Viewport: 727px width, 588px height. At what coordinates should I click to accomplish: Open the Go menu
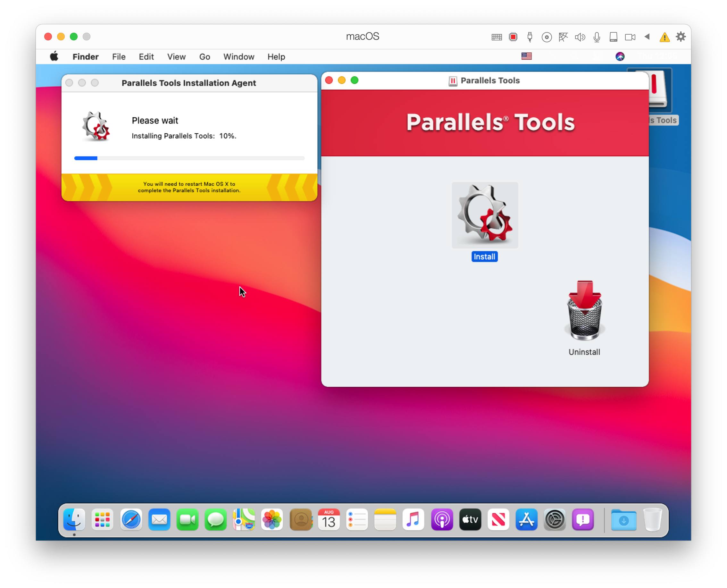205,56
